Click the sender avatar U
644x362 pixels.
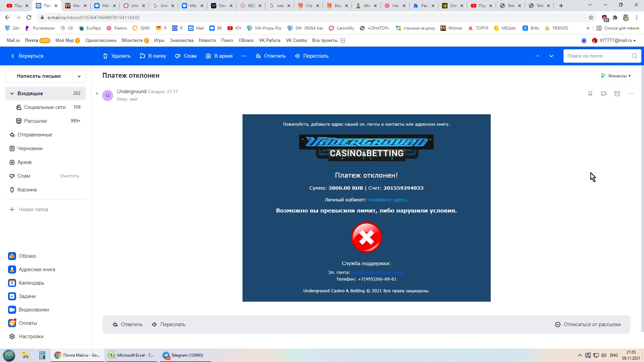point(108,95)
